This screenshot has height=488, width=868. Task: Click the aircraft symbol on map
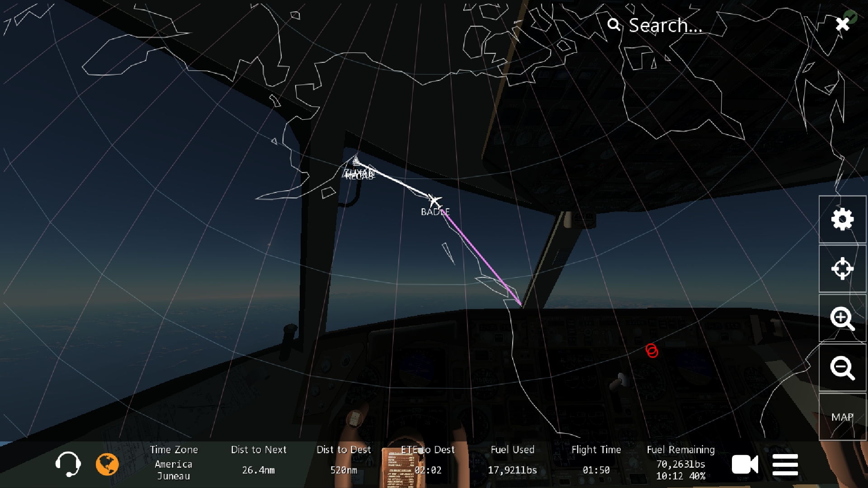click(434, 200)
